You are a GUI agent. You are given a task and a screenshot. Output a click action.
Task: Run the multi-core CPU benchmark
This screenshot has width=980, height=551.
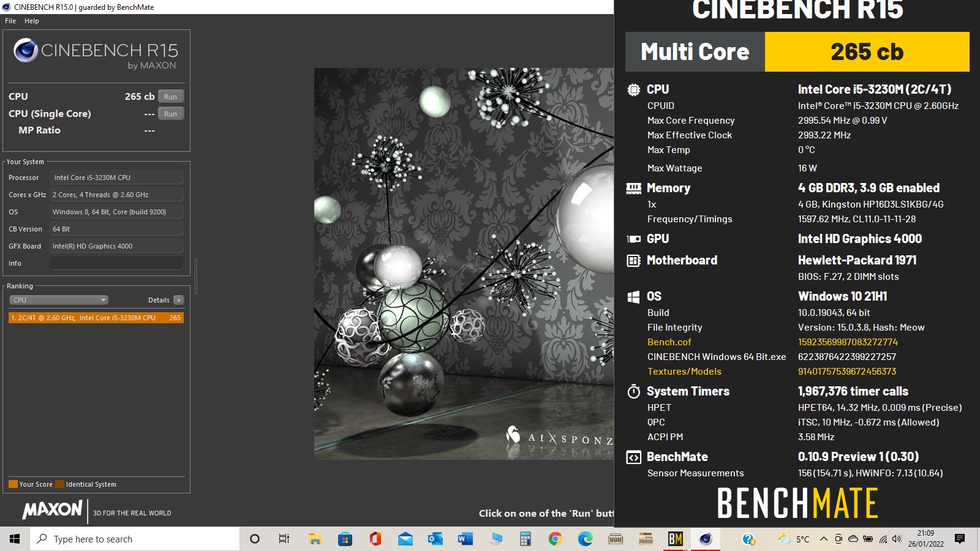(171, 97)
